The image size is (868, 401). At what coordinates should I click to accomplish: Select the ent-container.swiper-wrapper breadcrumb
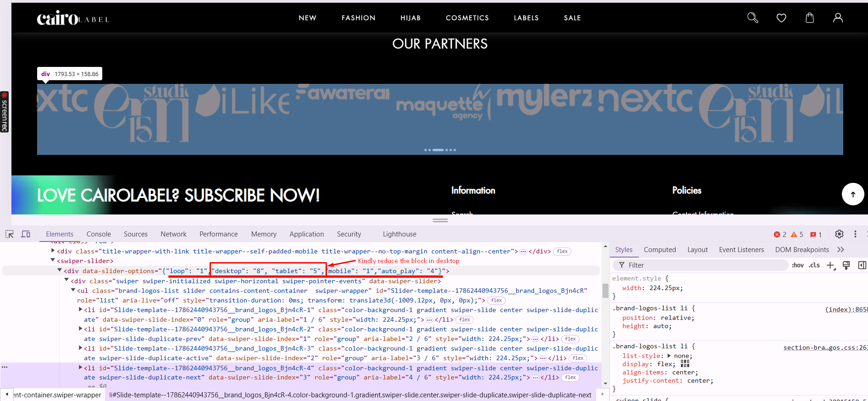(58, 395)
